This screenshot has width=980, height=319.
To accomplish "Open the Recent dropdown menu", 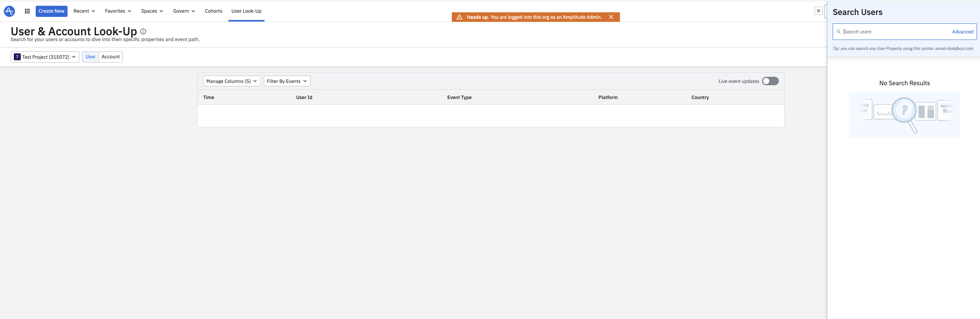I will pyautogui.click(x=84, y=11).
